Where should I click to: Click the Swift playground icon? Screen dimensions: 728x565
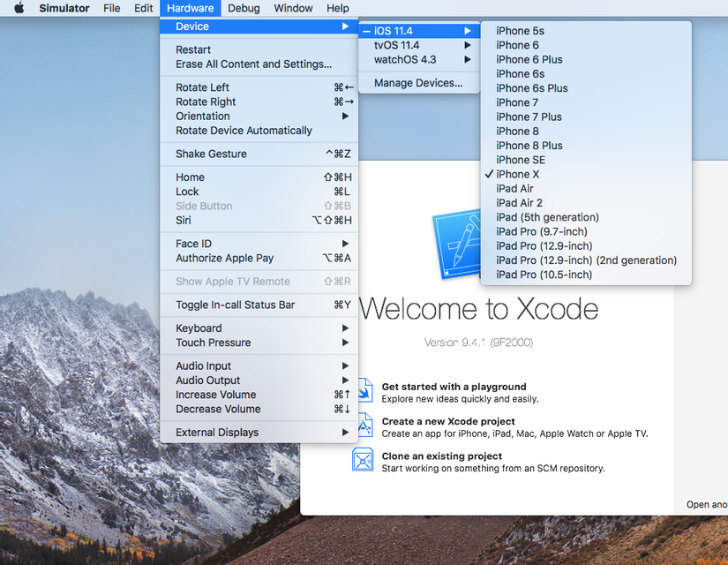(365, 391)
